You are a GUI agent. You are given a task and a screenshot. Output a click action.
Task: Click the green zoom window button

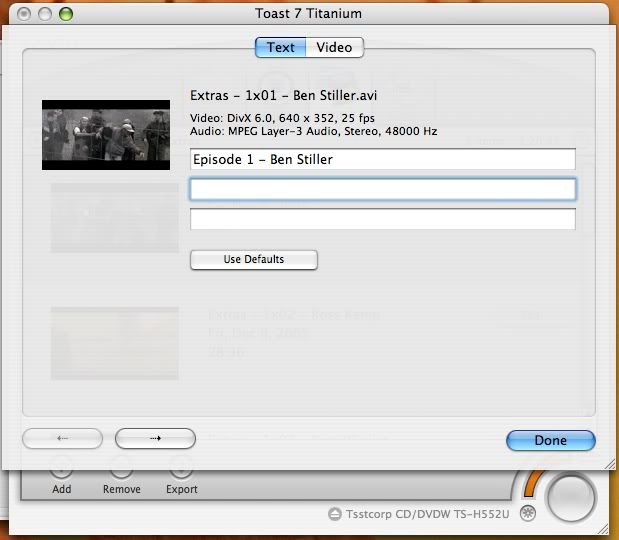pyautogui.click(x=66, y=14)
